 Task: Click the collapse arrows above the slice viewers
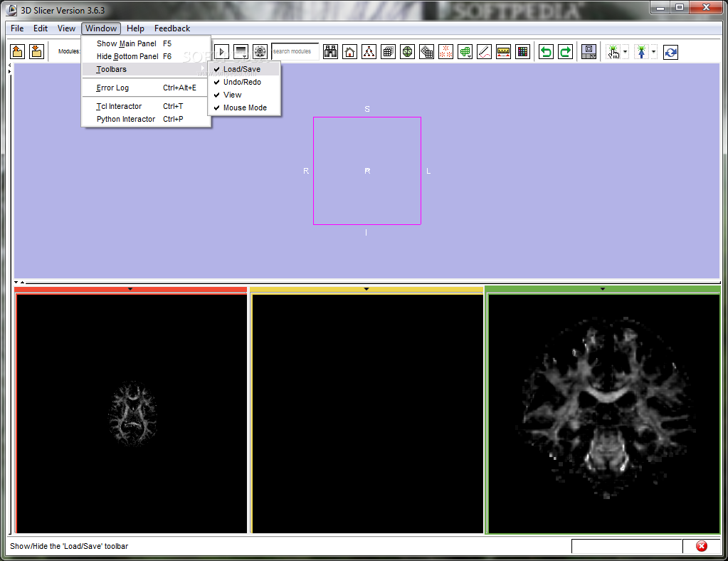19,283
